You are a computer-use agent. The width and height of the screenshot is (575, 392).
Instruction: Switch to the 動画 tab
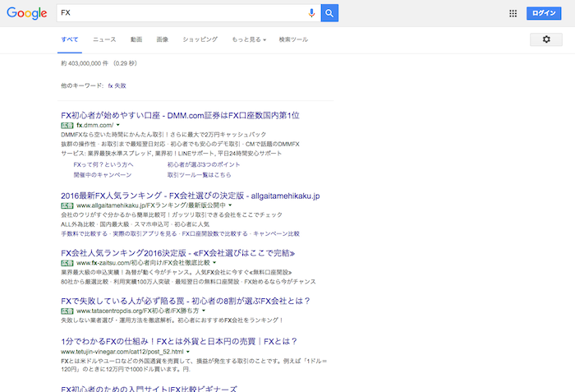tap(136, 39)
